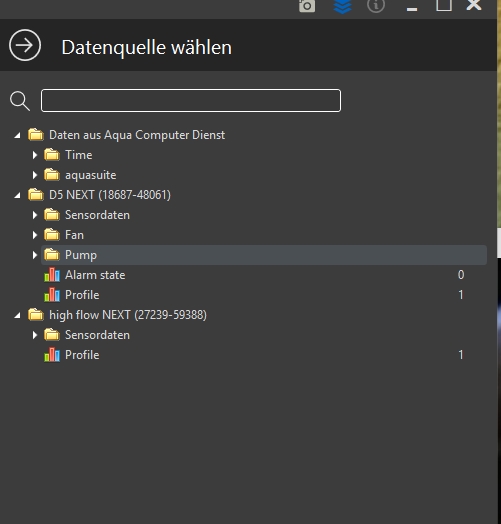The width and height of the screenshot is (501, 524).
Task: Select Sensordaten under high flow NEXT
Action: pyautogui.click(x=97, y=335)
